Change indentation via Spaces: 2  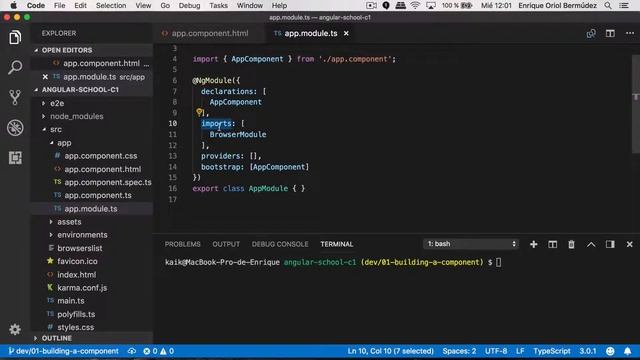tap(459, 351)
